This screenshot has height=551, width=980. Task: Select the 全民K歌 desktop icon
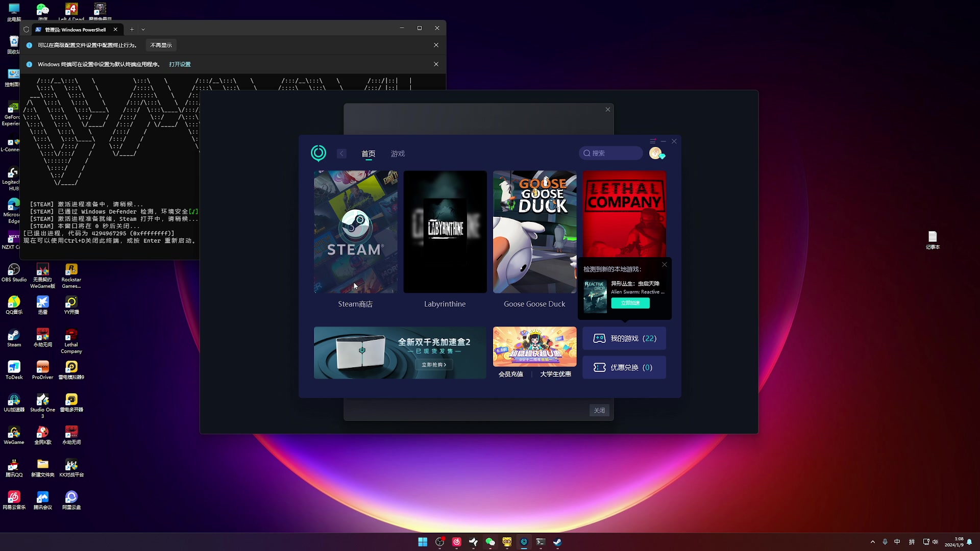click(42, 436)
